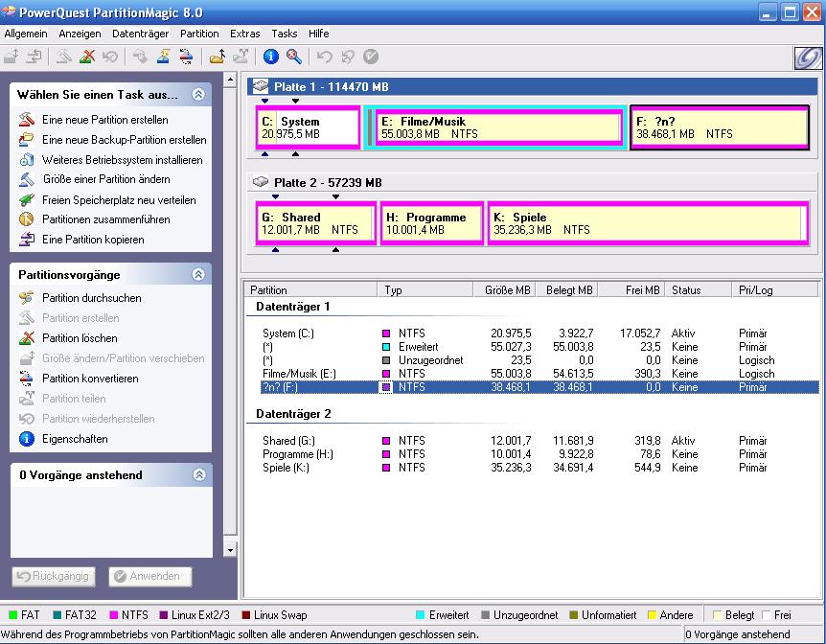The height and width of the screenshot is (644, 826).
Task: Click the PowerQuest swirl logo icon
Action: 808,57
